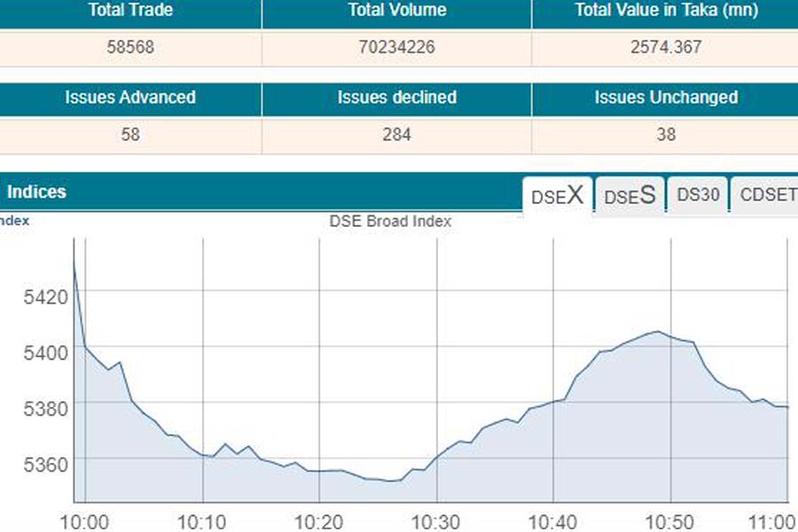Click the chart peak near 10:50

click(657, 332)
